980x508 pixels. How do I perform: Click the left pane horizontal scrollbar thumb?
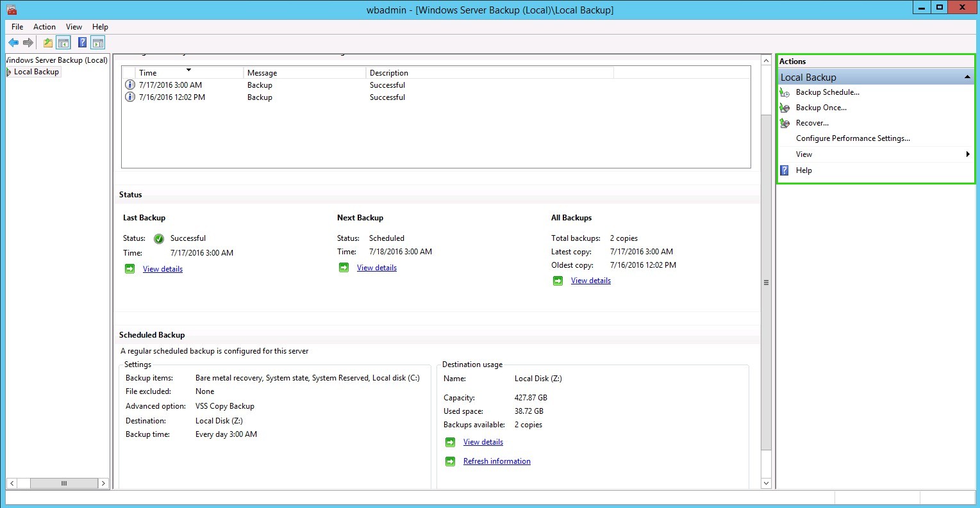pos(63,483)
